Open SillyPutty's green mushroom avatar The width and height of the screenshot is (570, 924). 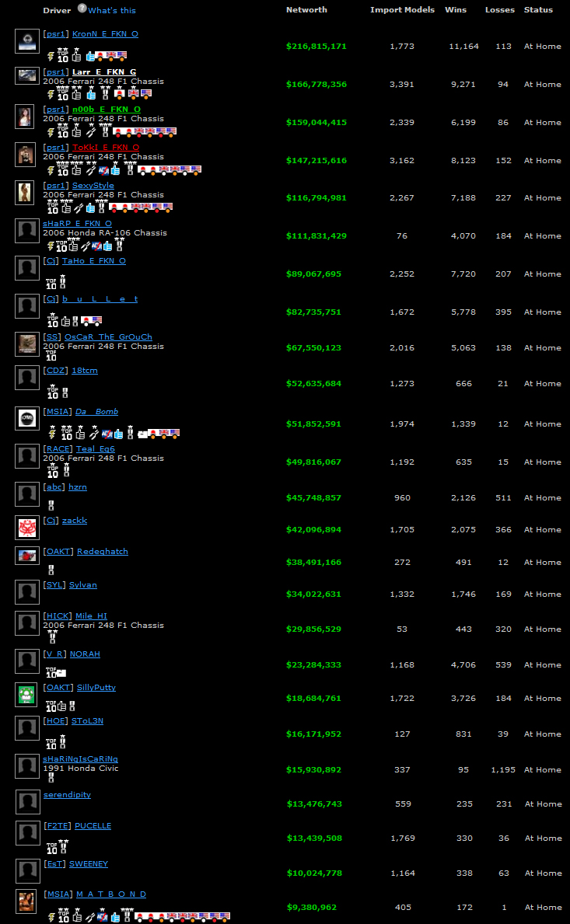click(27, 695)
